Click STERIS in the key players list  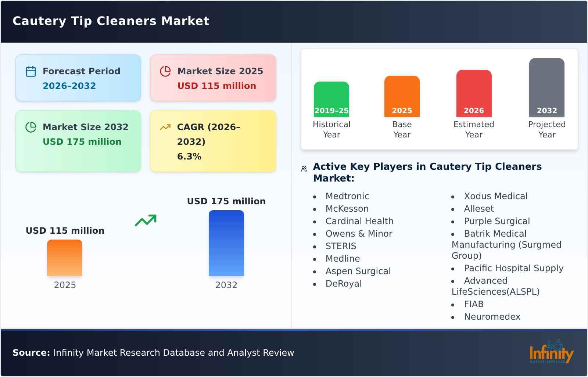pos(341,246)
